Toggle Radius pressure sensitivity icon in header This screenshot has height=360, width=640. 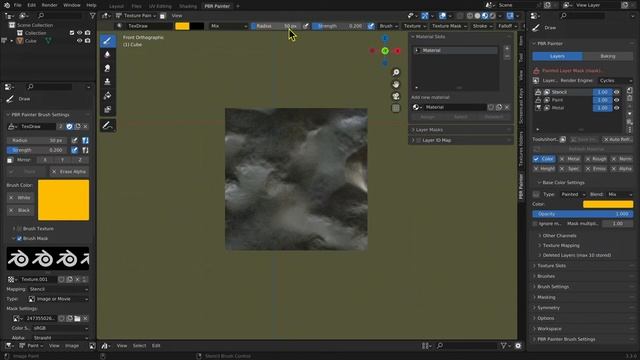point(306,26)
